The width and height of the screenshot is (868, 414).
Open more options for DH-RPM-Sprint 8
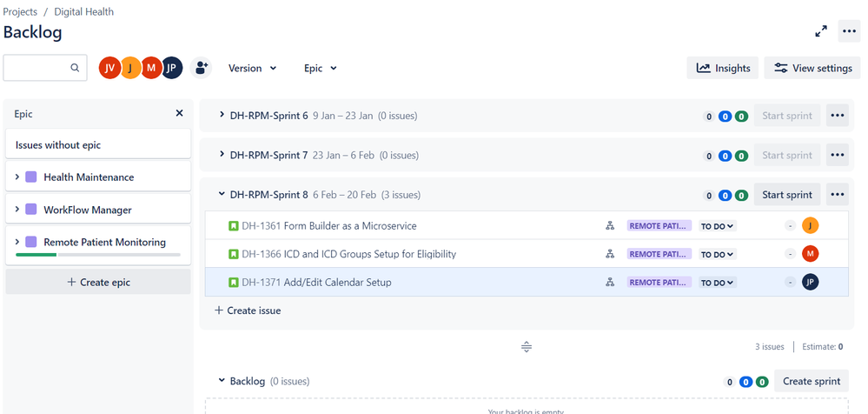click(x=837, y=195)
